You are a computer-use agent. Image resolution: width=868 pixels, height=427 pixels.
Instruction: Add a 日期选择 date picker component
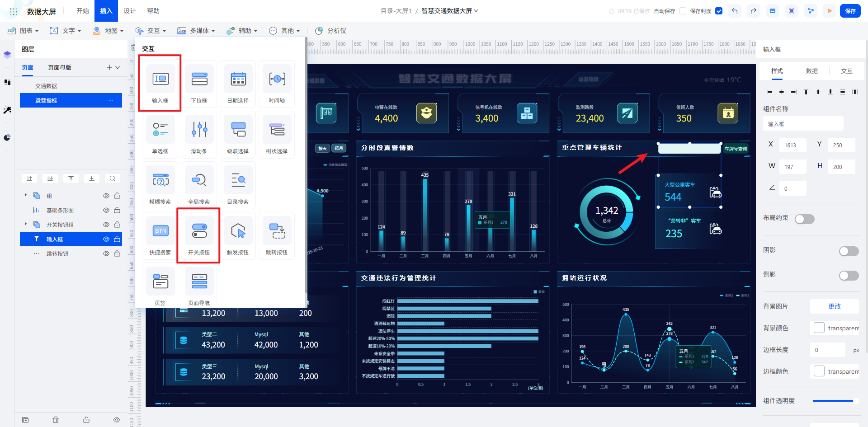pyautogui.click(x=238, y=84)
